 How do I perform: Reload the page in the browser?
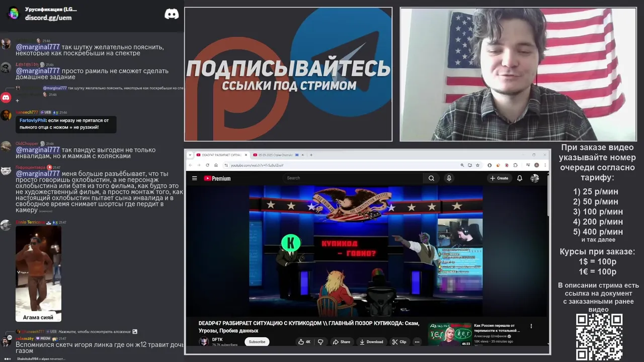[x=208, y=165]
